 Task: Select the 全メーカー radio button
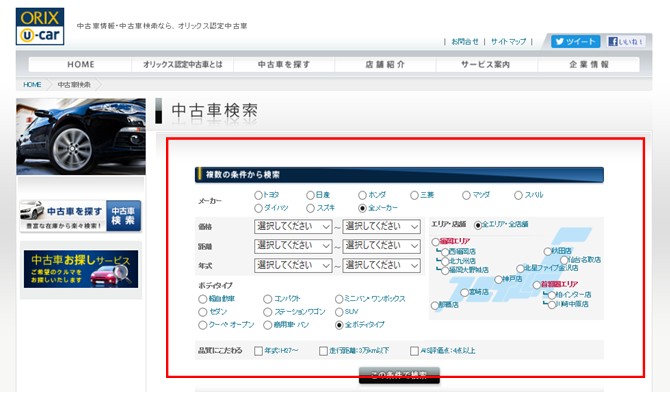coord(362,208)
